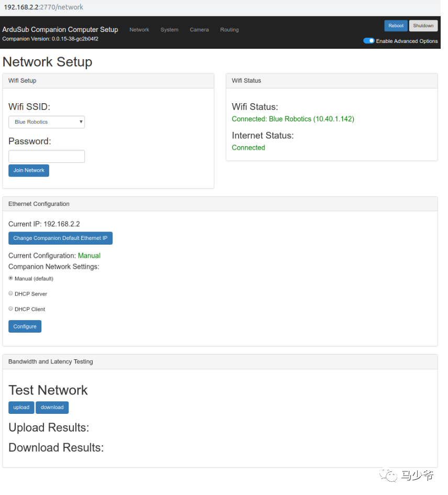Click Change Companion Default Ethernet IP

point(60,238)
